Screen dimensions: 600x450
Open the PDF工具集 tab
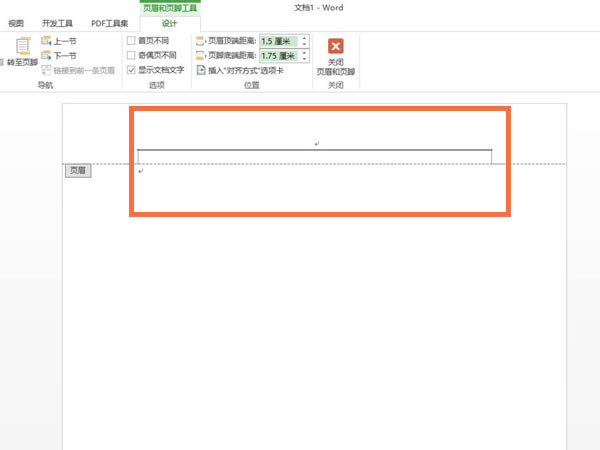[x=109, y=23]
